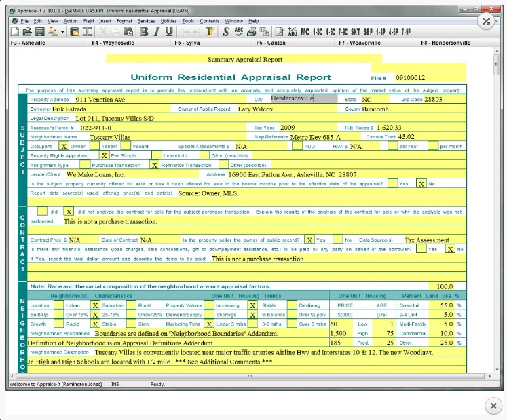Close the image viewer with the X button
The image size is (507, 420).
[x=493, y=406]
